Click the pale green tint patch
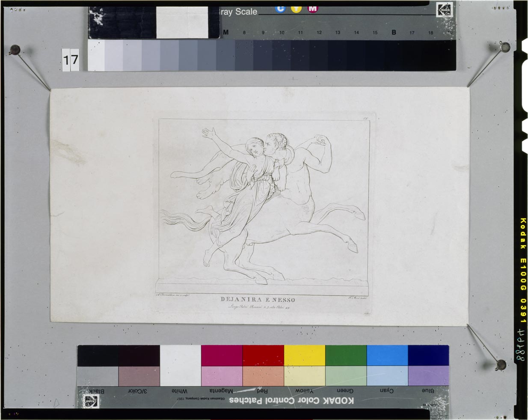Viewport: 528px width, 420px height. (x=346, y=376)
